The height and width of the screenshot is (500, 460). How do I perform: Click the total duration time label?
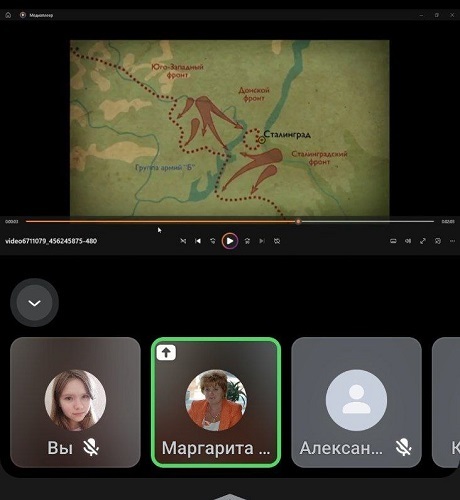(448, 222)
